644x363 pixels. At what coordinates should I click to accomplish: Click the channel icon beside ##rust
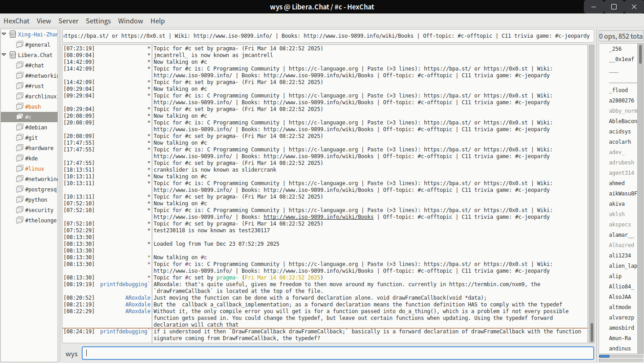pyautogui.click(x=19, y=86)
